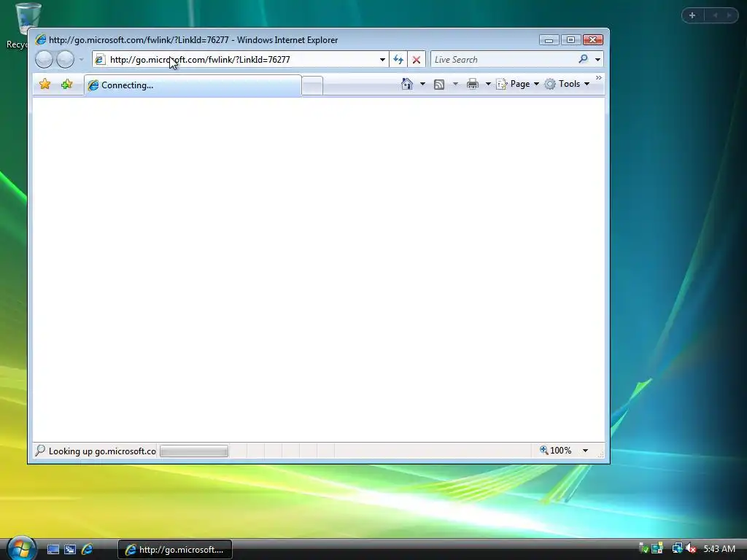Open the search provider options dropdown
The width and height of the screenshot is (747, 560).
click(x=597, y=60)
